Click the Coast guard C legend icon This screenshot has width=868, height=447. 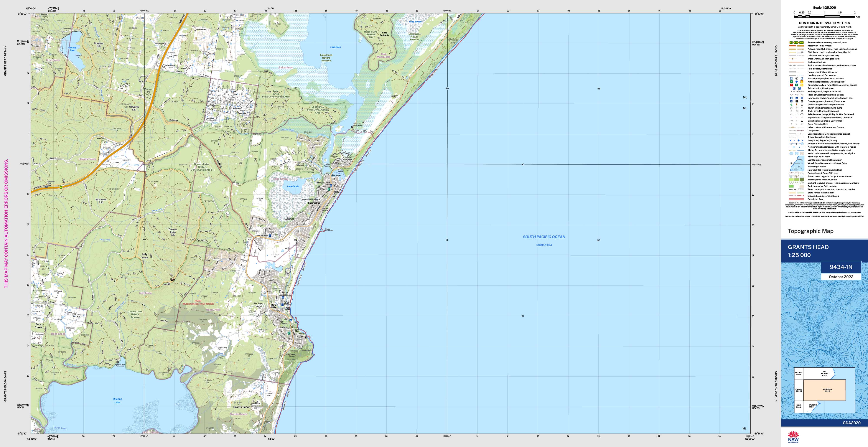(799, 88)
